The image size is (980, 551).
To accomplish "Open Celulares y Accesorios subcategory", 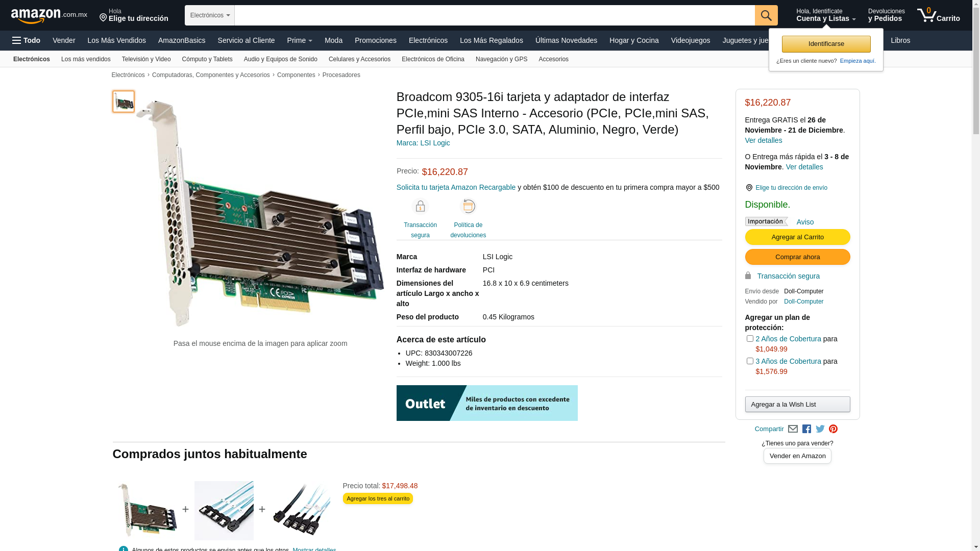I will point(359,59).
